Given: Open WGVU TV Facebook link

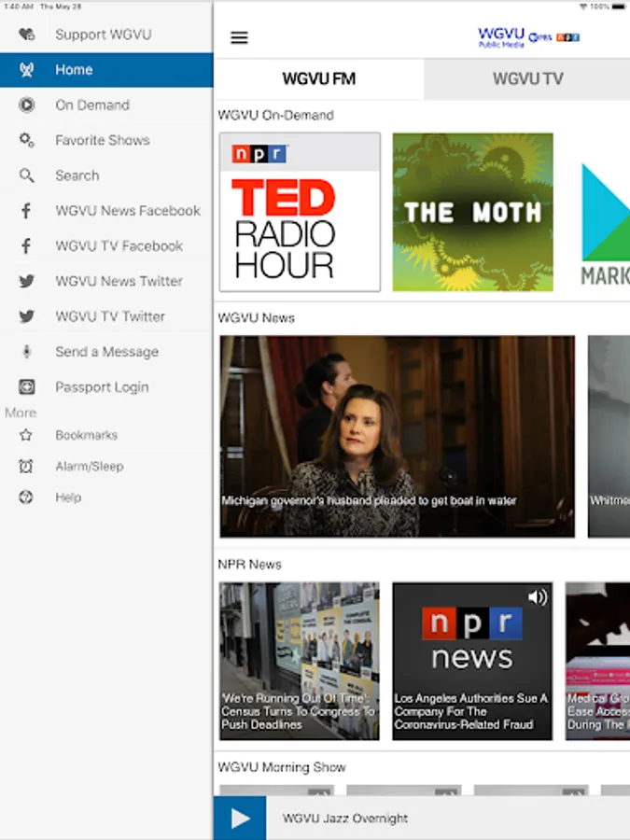Looking at the screenshot, I should pos(106,245).
